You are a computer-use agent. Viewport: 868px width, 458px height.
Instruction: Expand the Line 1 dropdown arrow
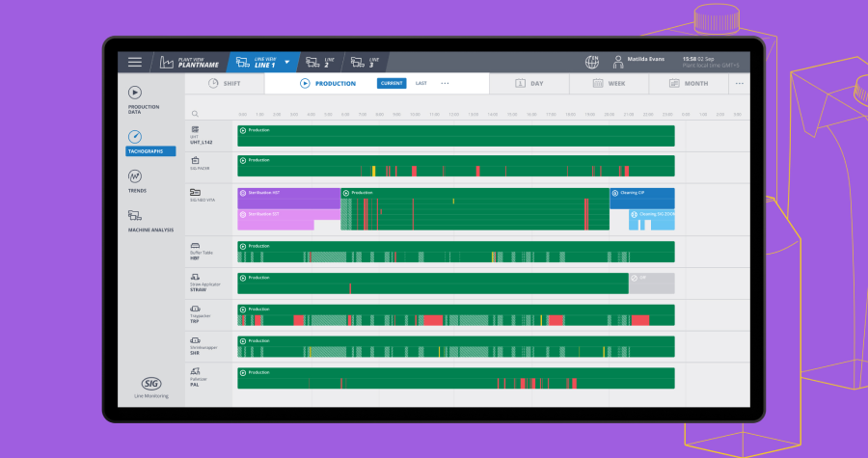286,62
